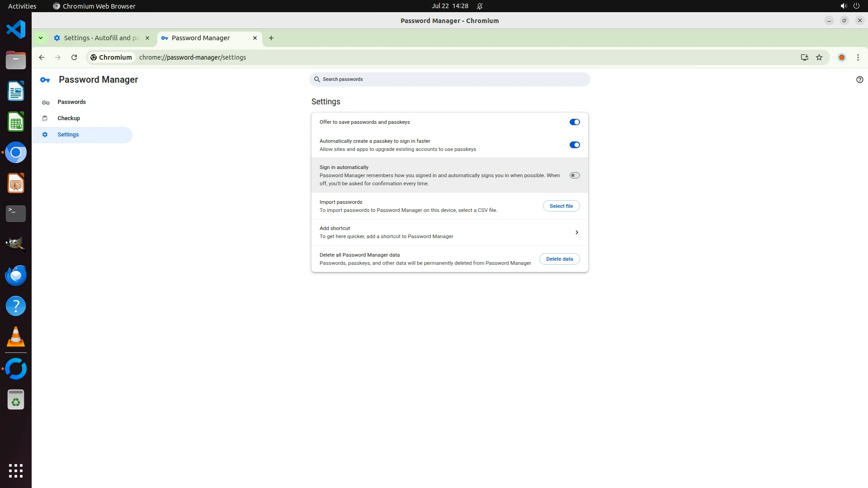Enable Sign in automatically toggle
Image resolution: width=868 pixels, height=488 pixels.
574,175
